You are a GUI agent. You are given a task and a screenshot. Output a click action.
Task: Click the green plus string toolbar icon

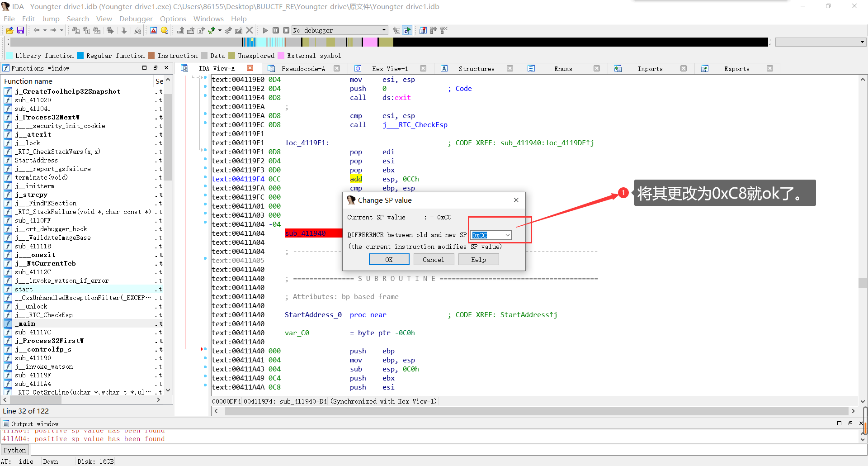point(212,30)
